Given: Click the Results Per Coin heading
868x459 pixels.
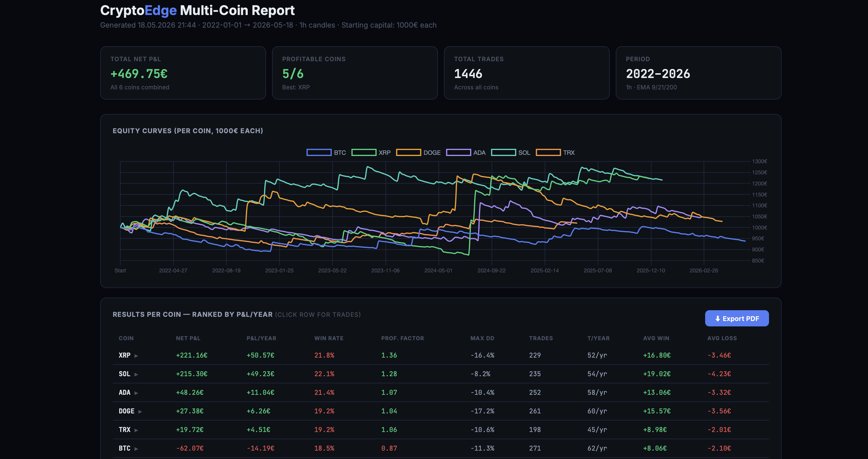Looking at the screenshot, I should pyautogui.click(x=192, y=314).
